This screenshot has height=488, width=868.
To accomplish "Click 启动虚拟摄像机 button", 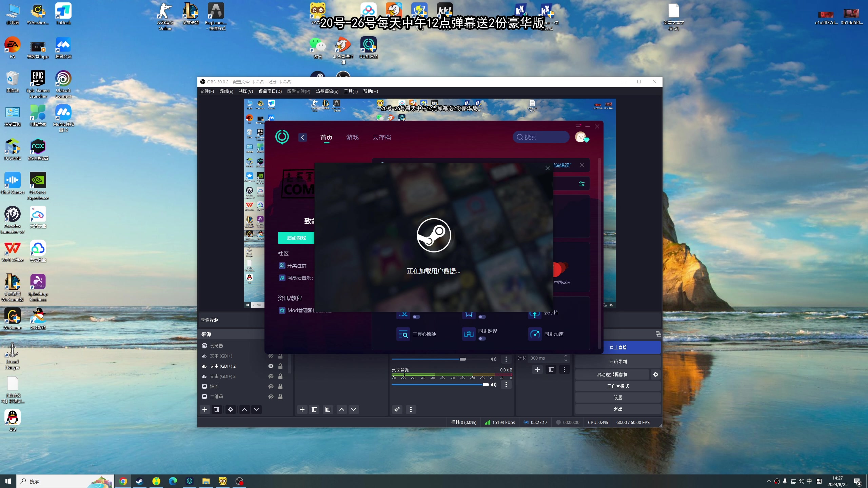I will (612, 374).
